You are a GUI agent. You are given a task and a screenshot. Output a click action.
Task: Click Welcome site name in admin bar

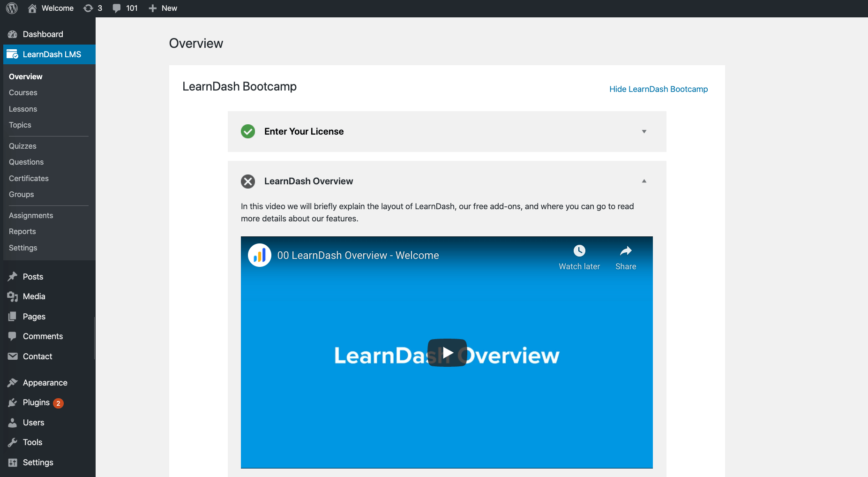click(x=58, y=8)
